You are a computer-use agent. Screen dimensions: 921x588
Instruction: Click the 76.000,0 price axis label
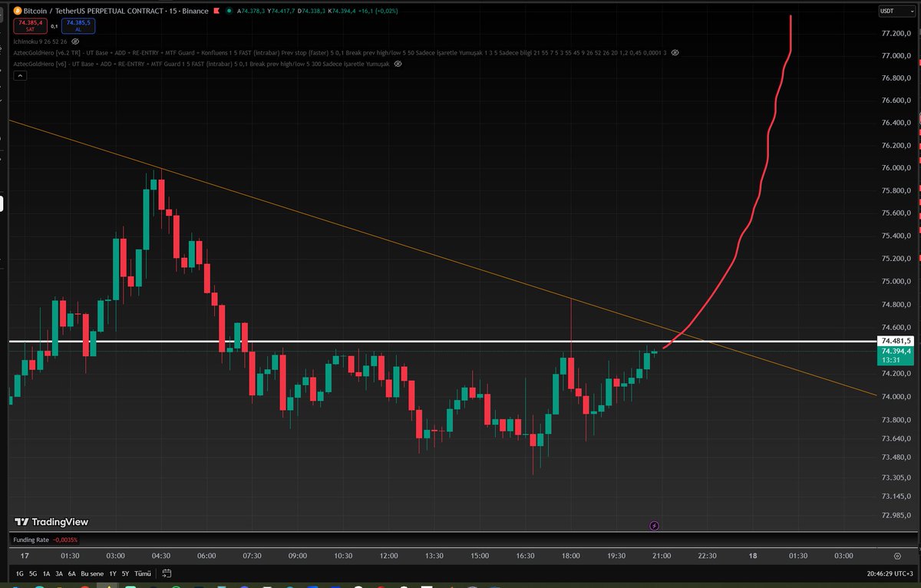coord(896,168)
